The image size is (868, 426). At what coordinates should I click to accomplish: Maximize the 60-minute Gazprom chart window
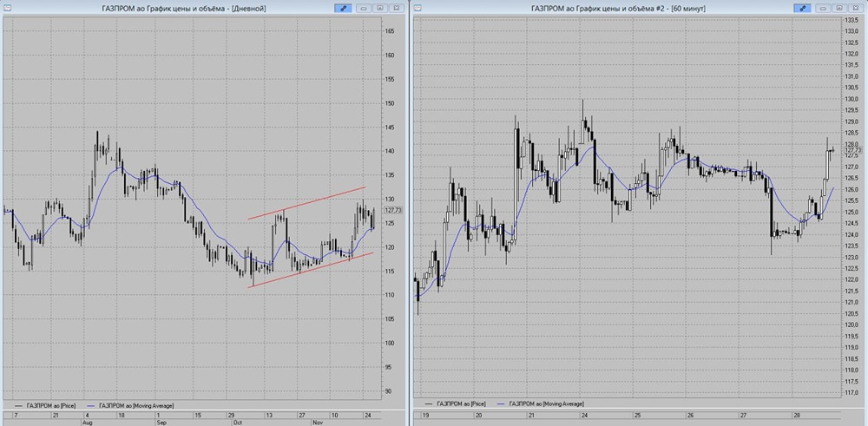point(839,9)
